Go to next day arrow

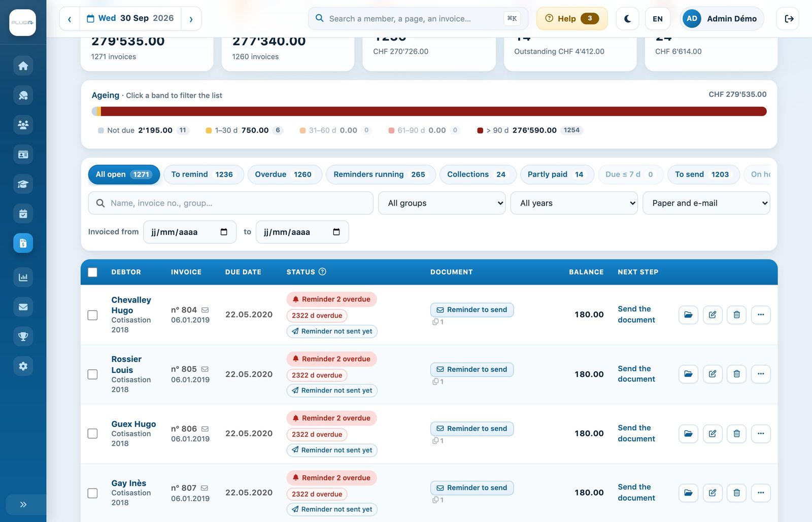click(x=191, y=19)
